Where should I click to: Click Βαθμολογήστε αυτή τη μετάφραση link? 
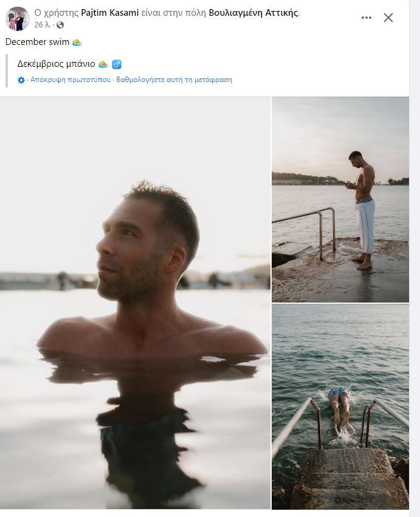tap(174, 80)
